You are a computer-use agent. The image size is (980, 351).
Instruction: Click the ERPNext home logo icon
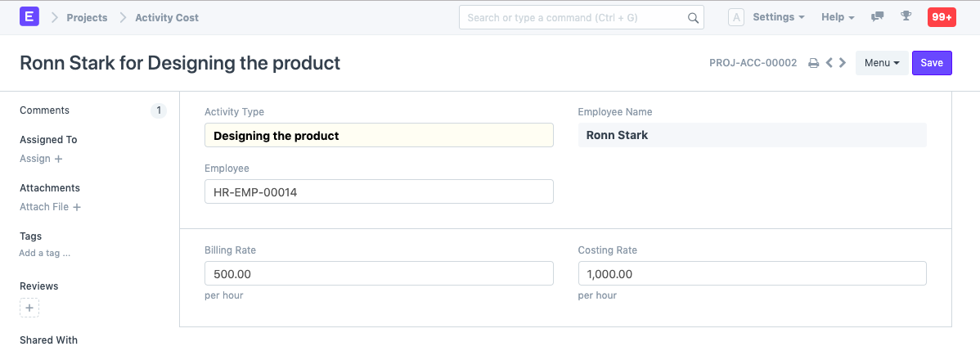pyautogui.click(x=29, y=16)
